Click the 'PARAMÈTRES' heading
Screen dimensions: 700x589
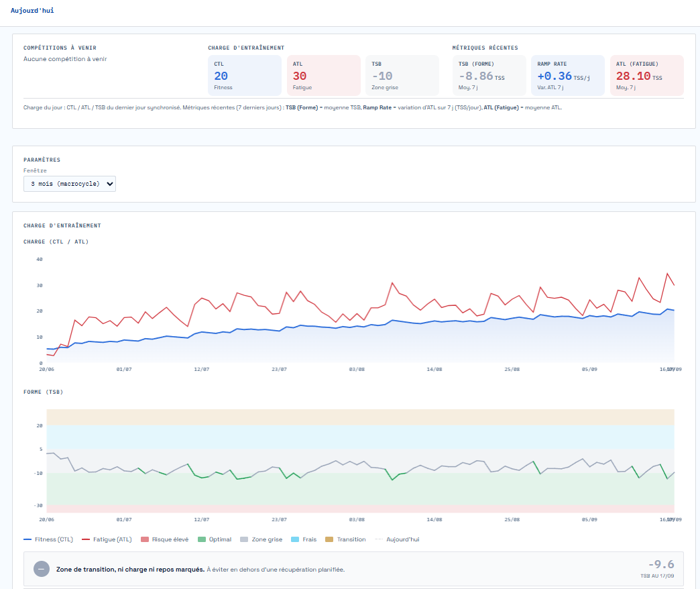pos(42,160)
